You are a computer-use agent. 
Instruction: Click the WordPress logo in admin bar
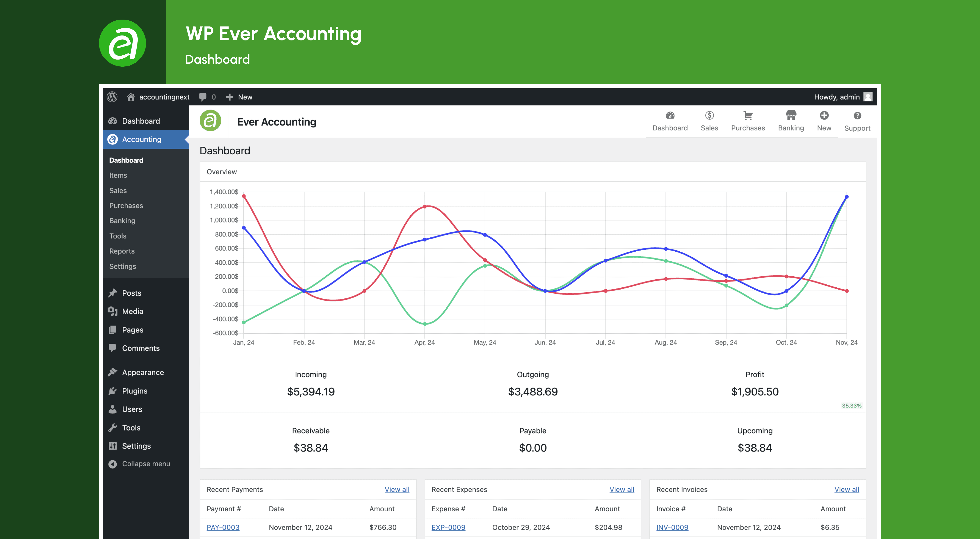click(x=112, y=97)
